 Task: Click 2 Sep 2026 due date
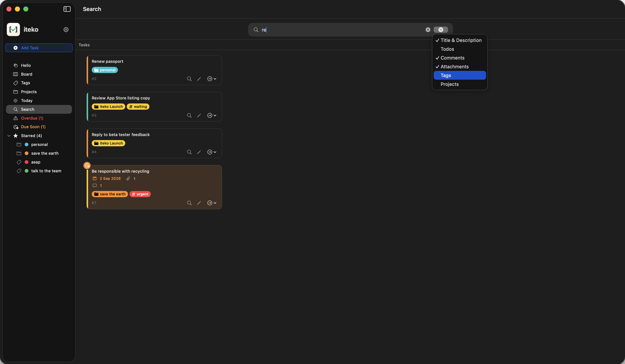(x=110, y=179)
